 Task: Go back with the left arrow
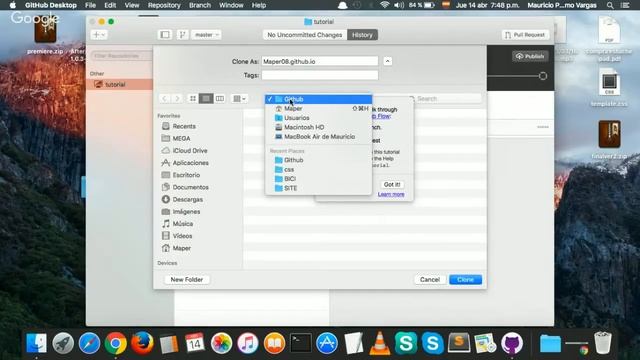tap(164, 98)
